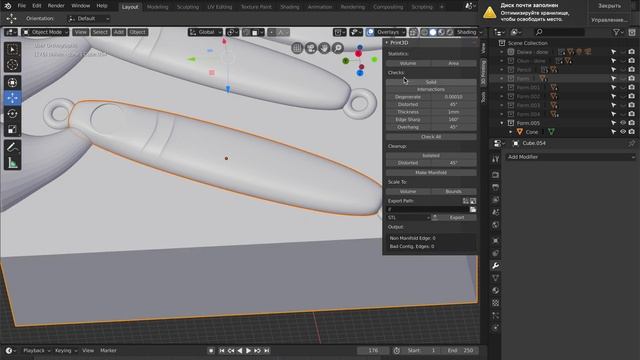Image resolution: width=640 pixels, height=360 pixels.
Task: Toggle visibility eye for Form.005 collection
Action: coord(623,123)
